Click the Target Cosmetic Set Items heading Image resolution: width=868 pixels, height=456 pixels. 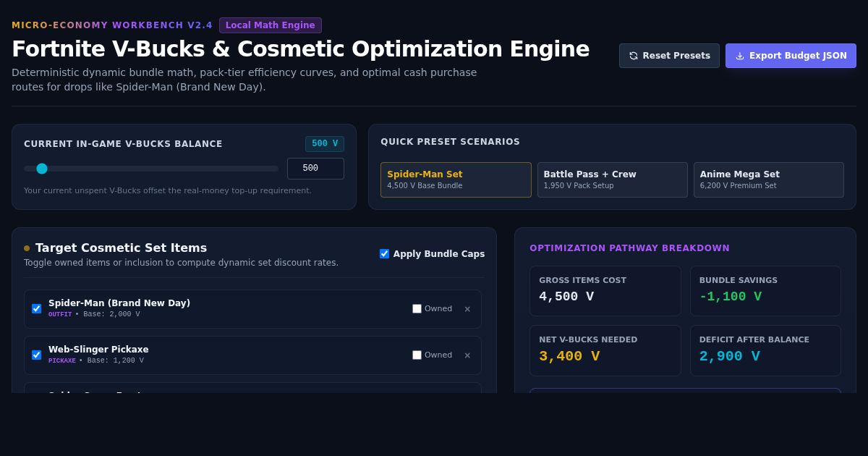[x=122, y=248]
